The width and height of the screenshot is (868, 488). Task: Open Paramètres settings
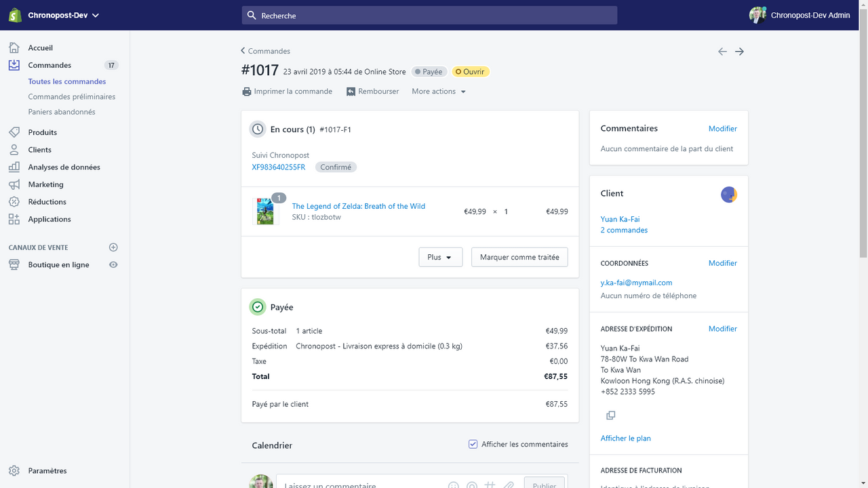click(x=47, y=471)
